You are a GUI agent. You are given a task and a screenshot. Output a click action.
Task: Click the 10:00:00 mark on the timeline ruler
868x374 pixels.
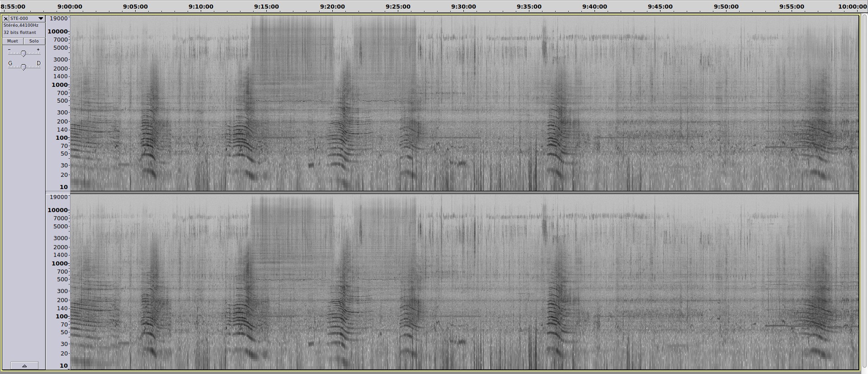coord(852,7)
